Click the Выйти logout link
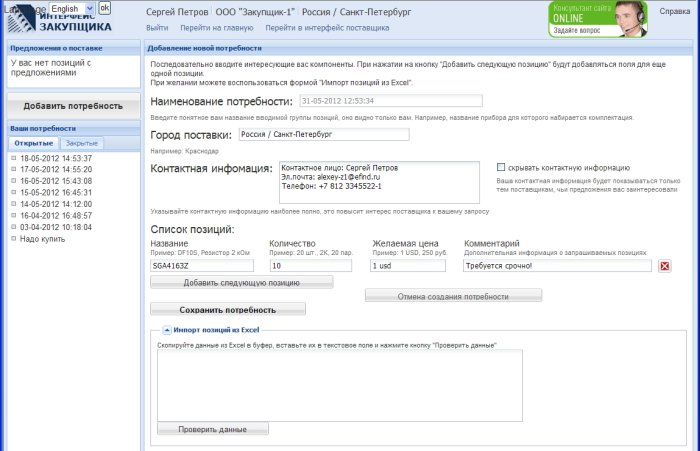This screenshot has width=700, height=451. 157,29
